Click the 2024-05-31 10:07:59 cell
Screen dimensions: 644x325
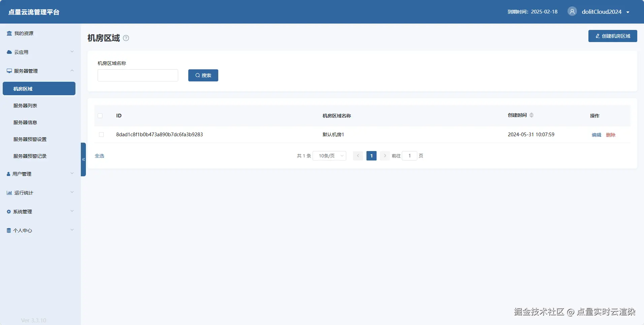point(531,135)
